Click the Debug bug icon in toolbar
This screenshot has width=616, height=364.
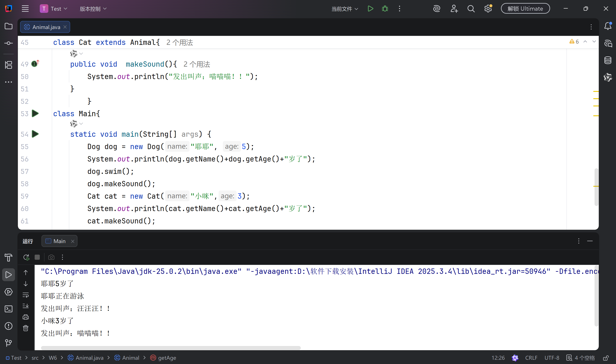[385, 9]
